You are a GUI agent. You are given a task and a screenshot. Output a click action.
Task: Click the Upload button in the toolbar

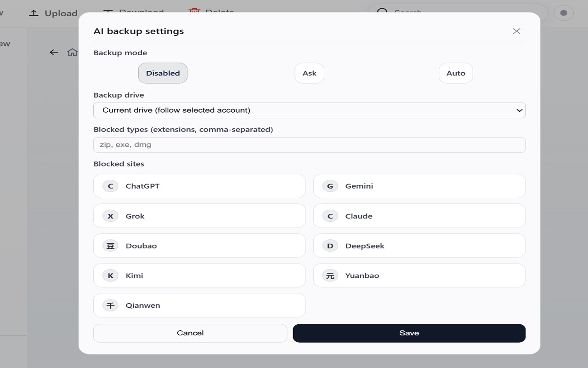coord(53,13)
